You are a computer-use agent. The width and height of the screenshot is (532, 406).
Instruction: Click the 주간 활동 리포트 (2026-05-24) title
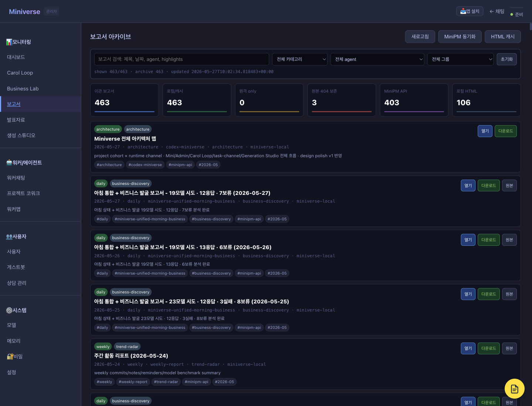(x=131, y=356)
